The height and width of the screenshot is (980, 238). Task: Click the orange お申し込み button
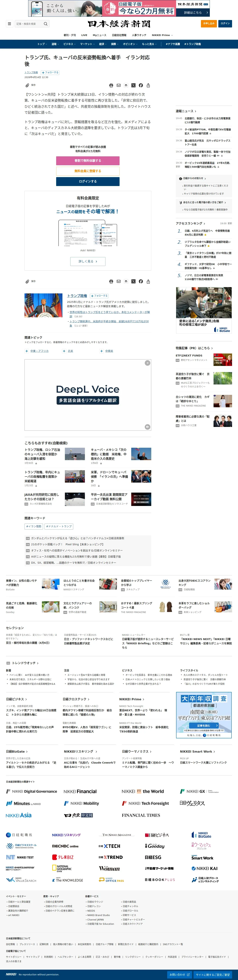[x=209, y=24]
